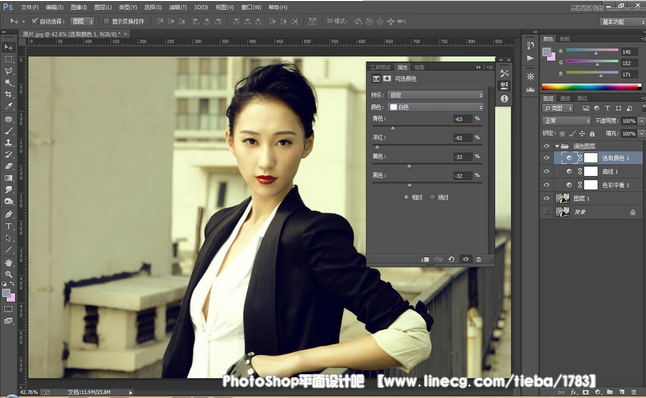Open the 不透明度 opacity dropdown arrow

click(641, 121)
